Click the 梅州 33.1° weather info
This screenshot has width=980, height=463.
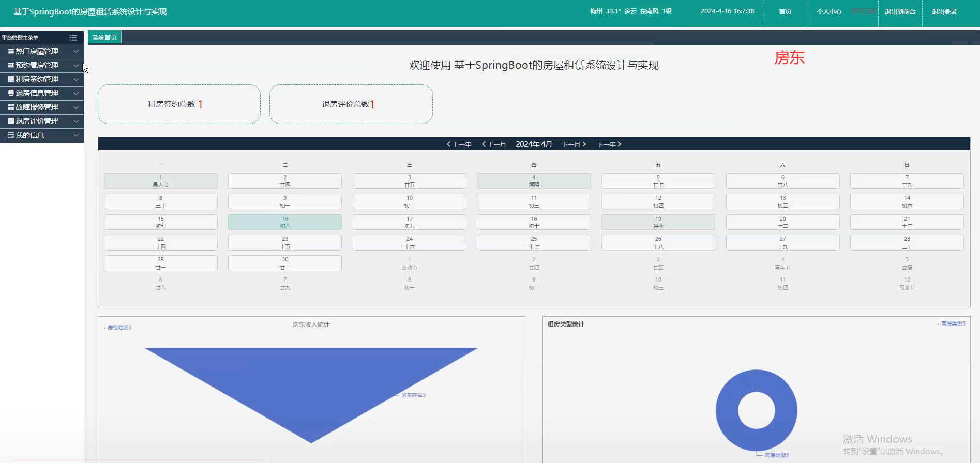point(630,11)
